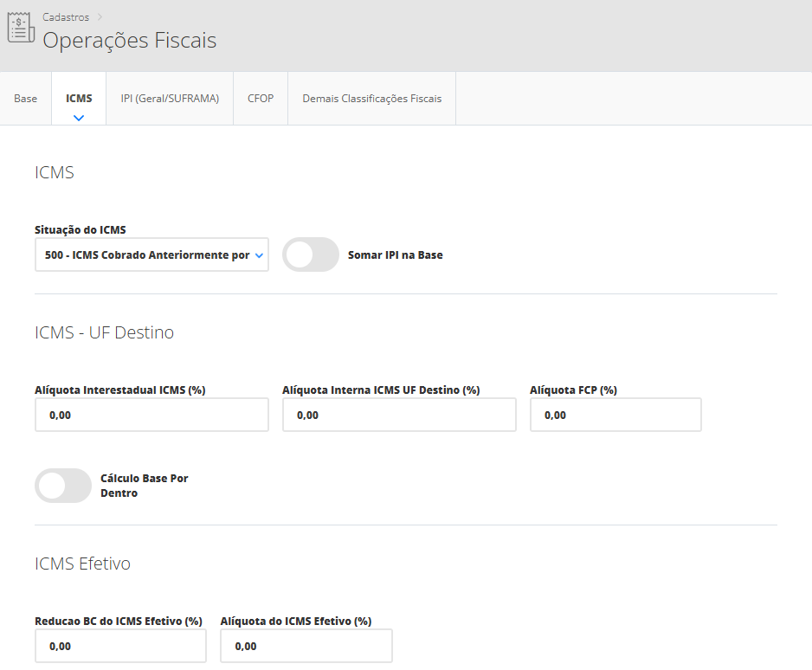Switch to the Base tab
The height and width of the screenshot is (670, 812).
[26, 99]
